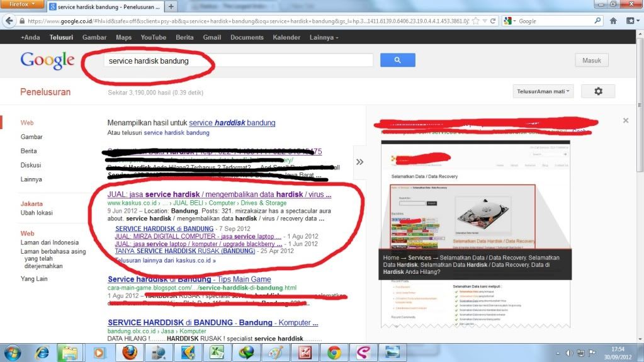
Task: Open the media player taskbar icon
Action: coord(99,353)
